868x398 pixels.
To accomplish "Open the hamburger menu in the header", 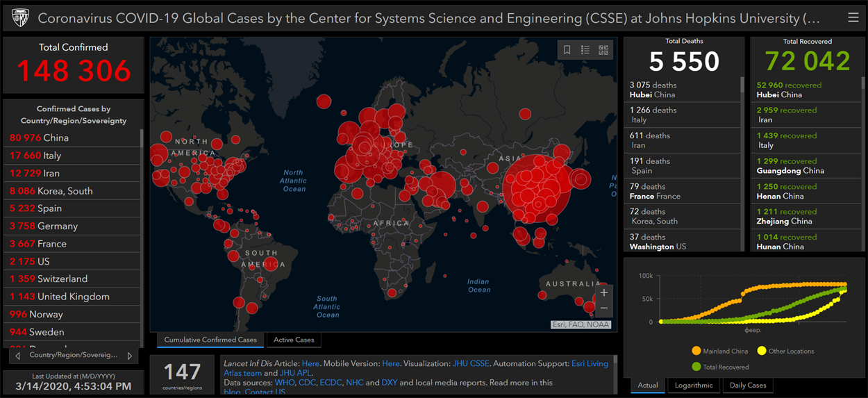I will (x=853, y=17).
